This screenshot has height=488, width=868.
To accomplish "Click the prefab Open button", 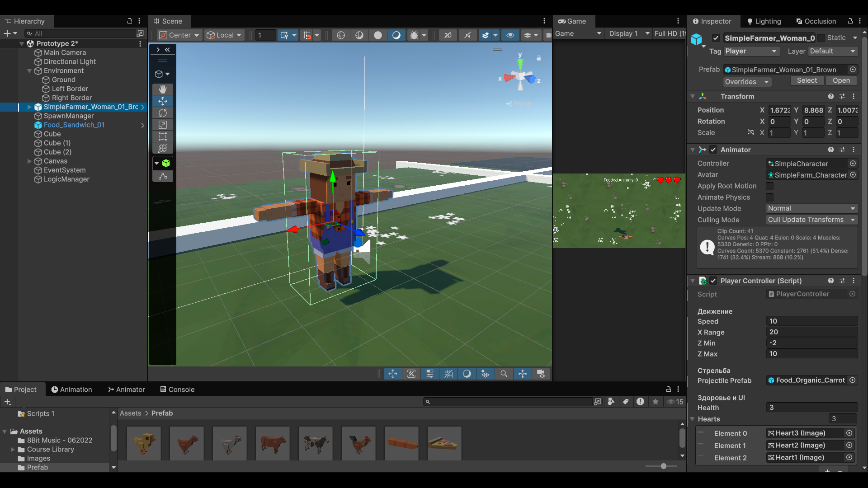I will coord(841,80).
